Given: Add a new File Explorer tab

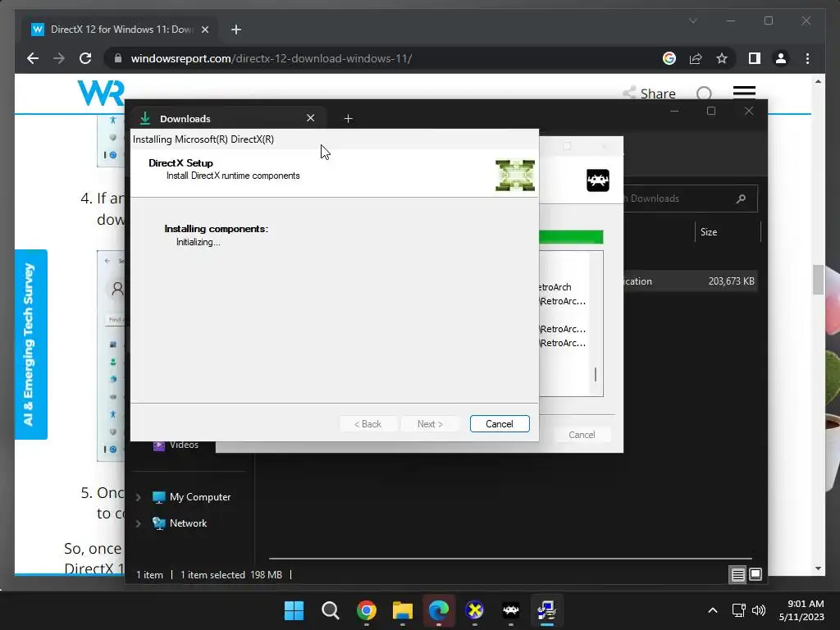Looking at the screenshot, I should [x=348, y=118].
